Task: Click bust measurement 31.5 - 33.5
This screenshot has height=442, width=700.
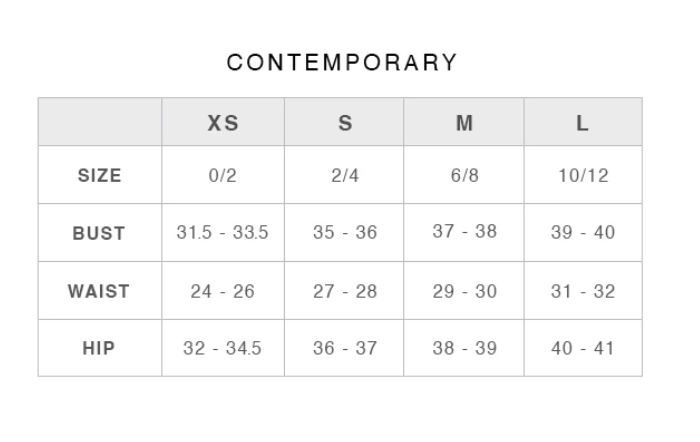Action: pyautogui.click(x=223, y=233)
